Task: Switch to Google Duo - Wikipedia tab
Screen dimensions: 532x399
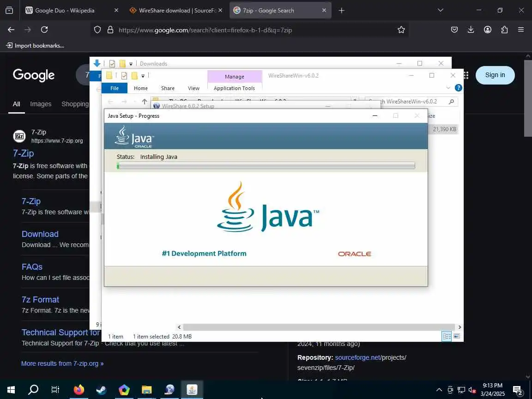Action: click(x=65, y=11)
